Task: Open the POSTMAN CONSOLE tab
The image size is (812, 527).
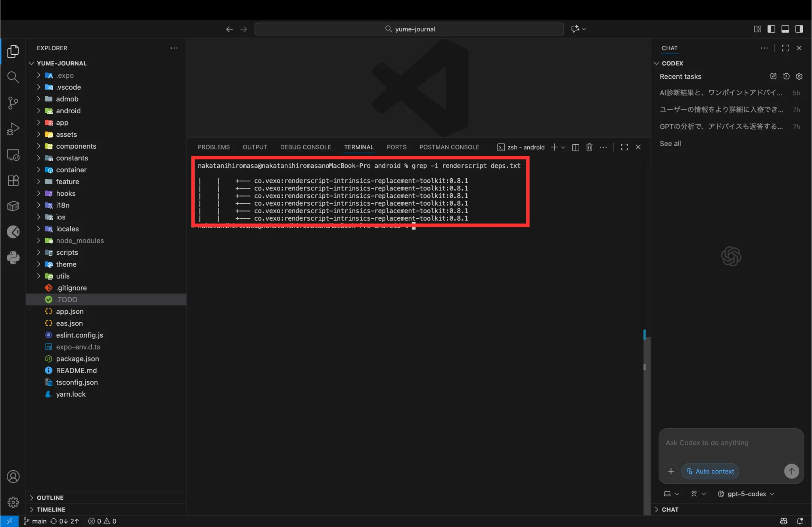Action: pyautogui.click(x=449, y=147)
